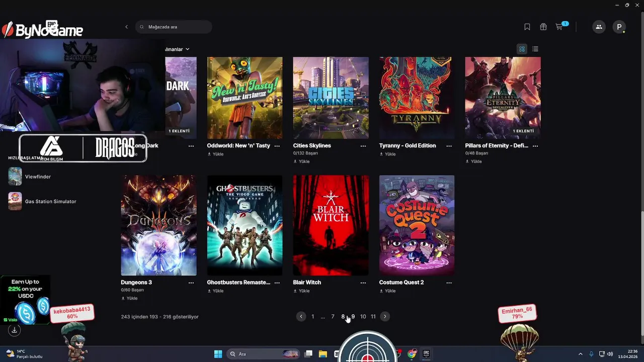Click Yükle under Costume Quest 2
This screenshot has height=362, width=644.
tap(387, 291)
